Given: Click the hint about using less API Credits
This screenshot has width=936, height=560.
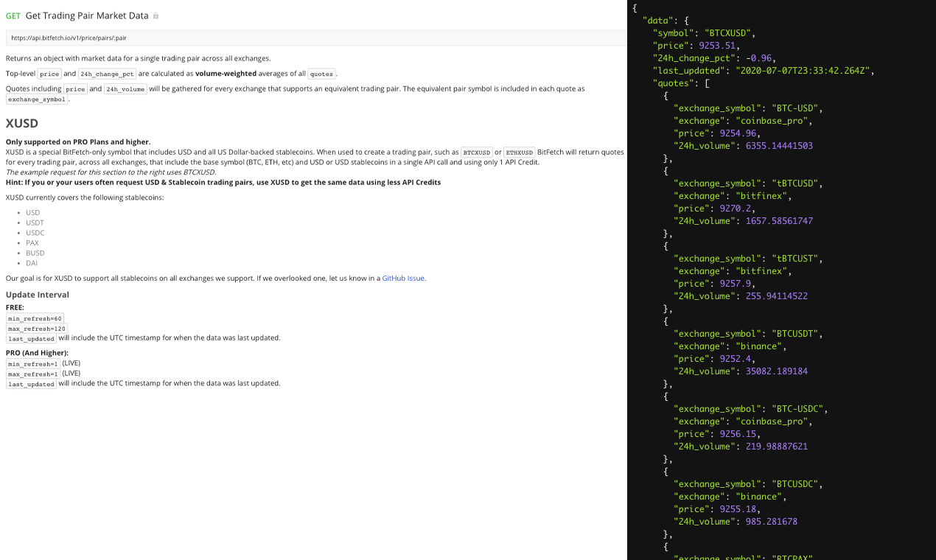Looking at the screenshot, I should click(x=223, y=182).
